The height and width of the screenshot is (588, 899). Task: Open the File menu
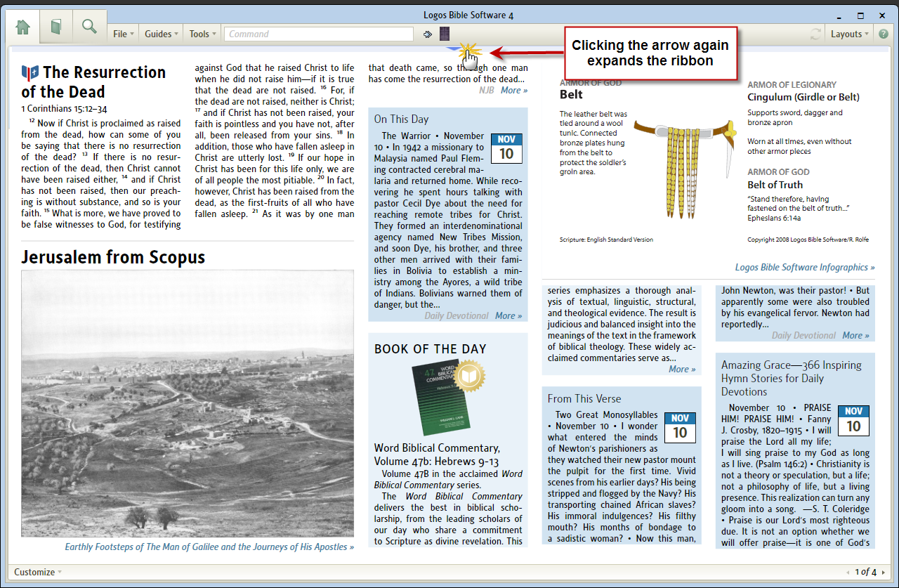[x=124, y=34]
